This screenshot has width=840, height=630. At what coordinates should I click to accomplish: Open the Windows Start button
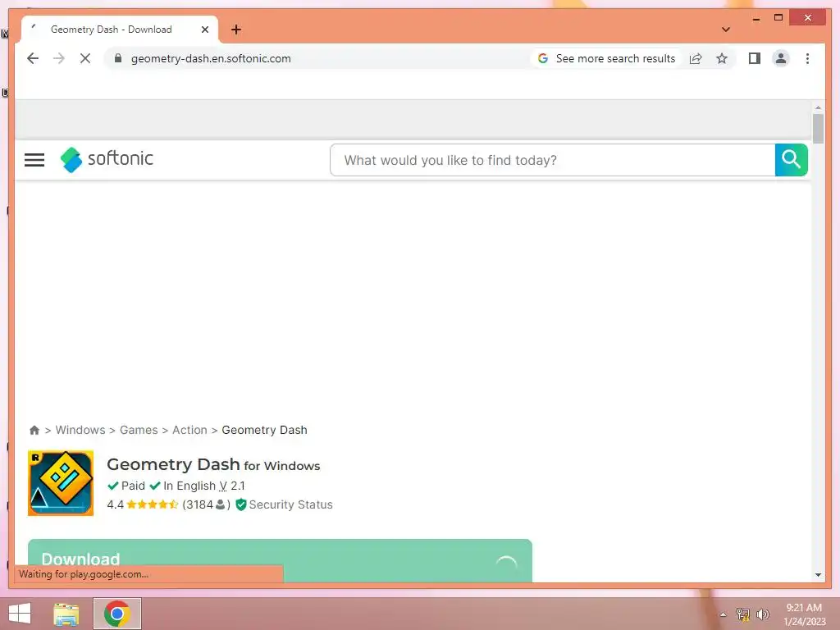[x=20, y=614]
